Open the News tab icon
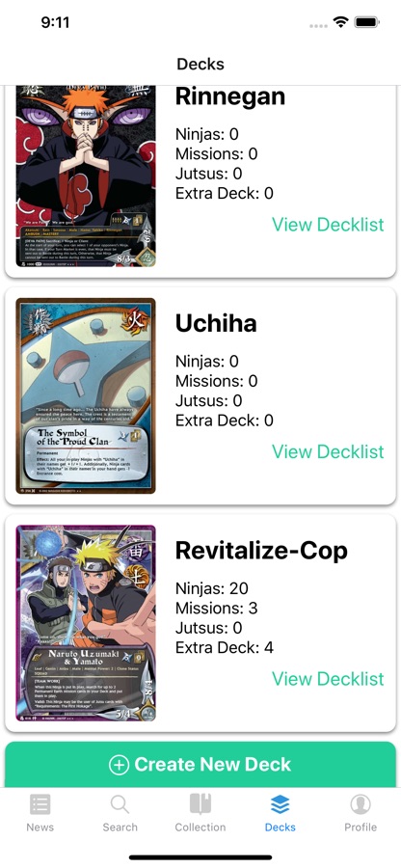The image size is (401, 868). click(40, 804)
